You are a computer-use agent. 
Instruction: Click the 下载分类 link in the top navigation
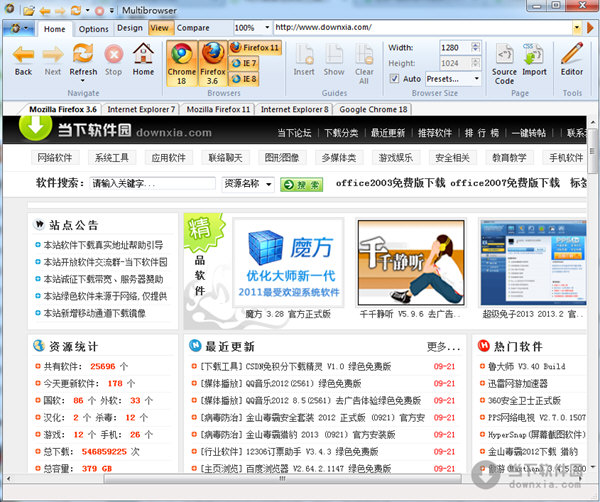point(341,133)
